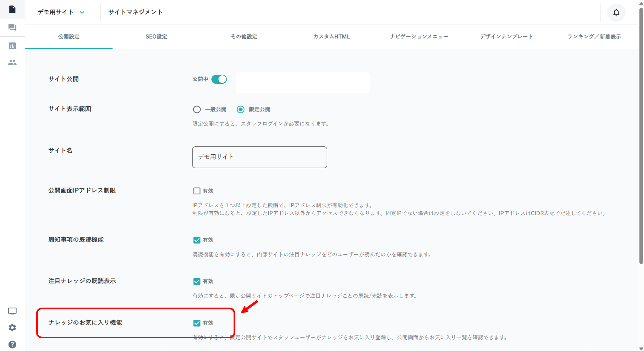Toggle the 公開中 site publish switch
This screenshot has width=644, height=352.
point(219,79)
